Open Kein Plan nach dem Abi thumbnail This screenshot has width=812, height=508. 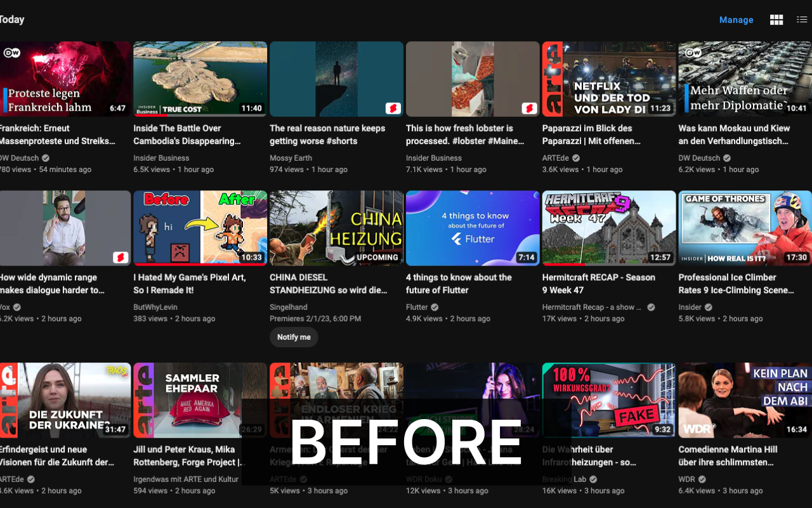point(745,400)
